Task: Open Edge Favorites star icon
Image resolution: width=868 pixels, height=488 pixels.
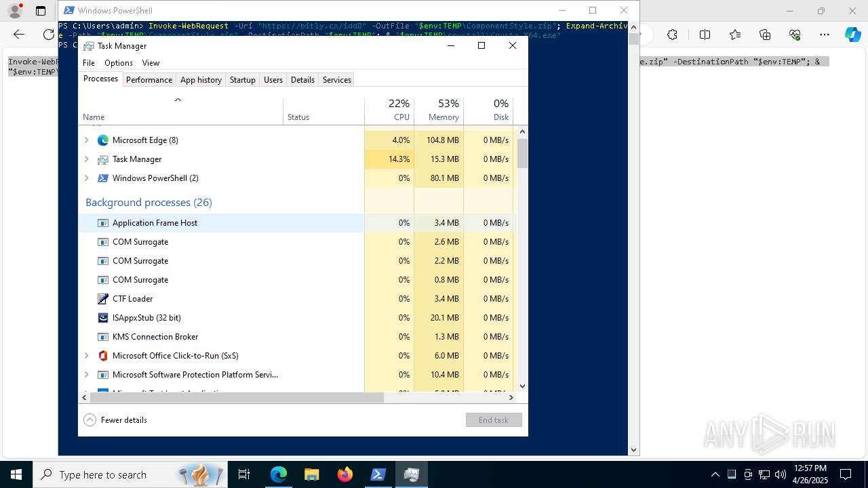Action: point(735,35)
